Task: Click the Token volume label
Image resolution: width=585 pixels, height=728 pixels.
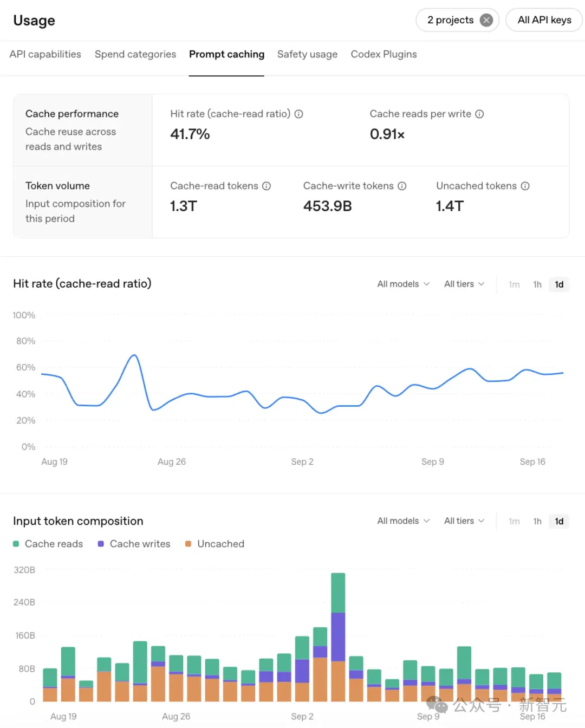Action: (x=57, y=186)
